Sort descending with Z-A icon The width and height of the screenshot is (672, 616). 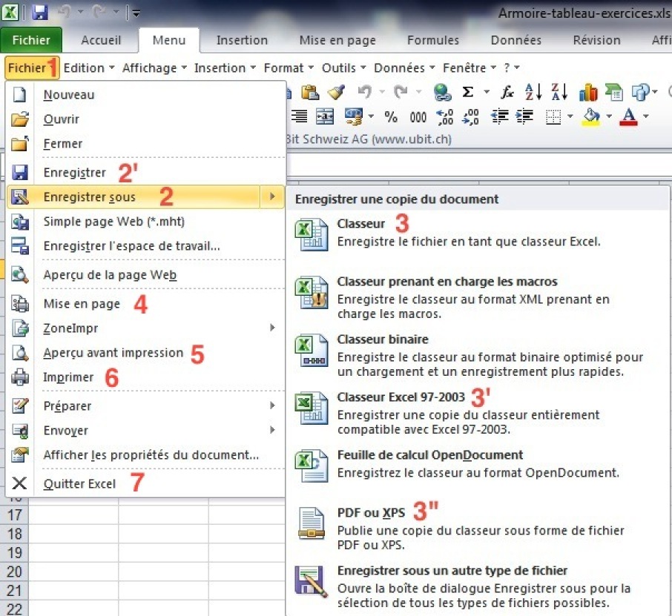(x=559, y=92)
